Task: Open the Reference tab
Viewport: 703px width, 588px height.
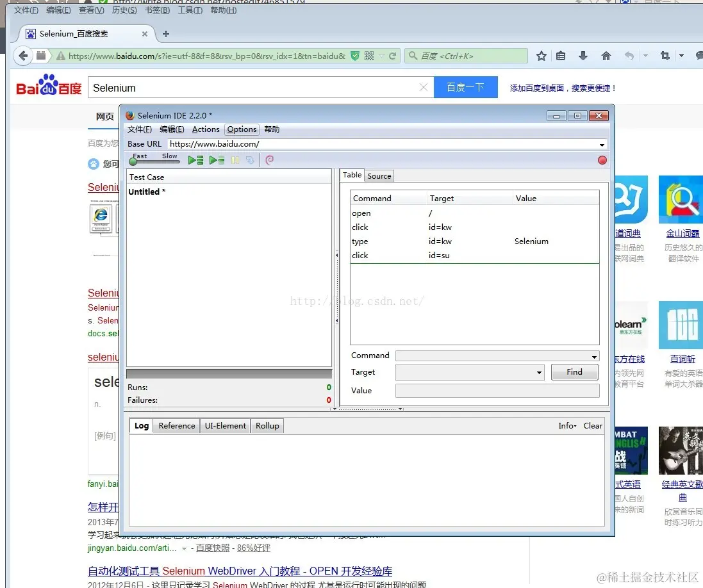Action: point(177,426)
